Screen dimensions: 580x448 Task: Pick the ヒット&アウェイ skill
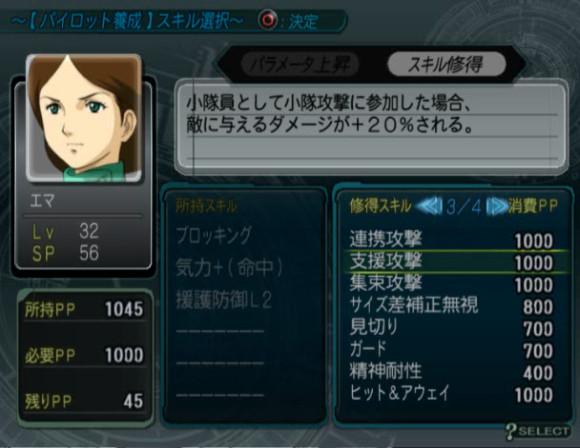452,393
